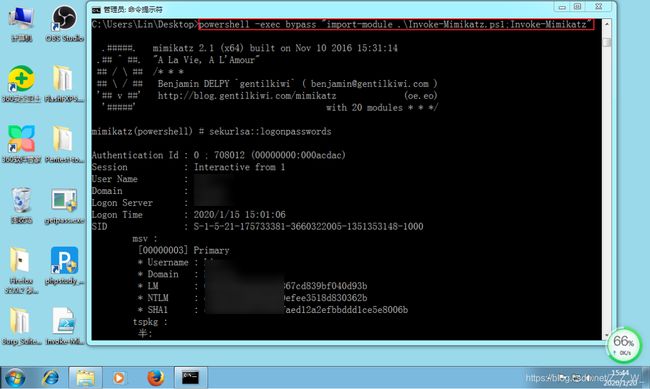This screenshot has height=389, width=650.
Task: Open the FlashFXP folder on the desktop
Action: [64, 83]
